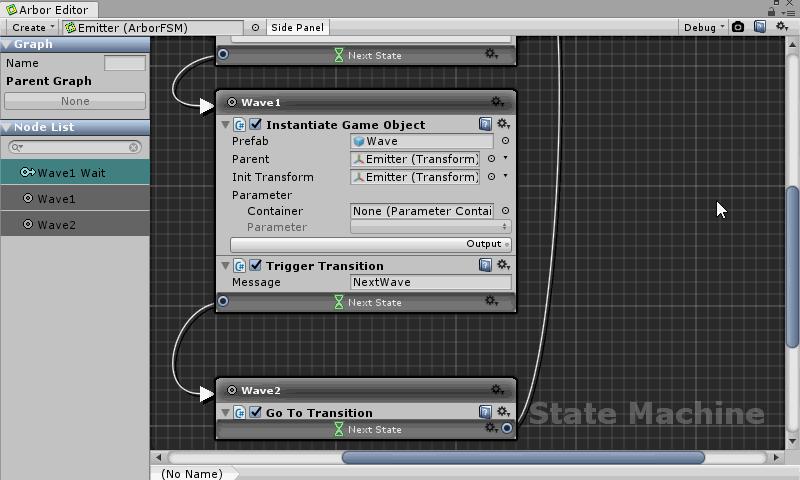Open object picker for Container field
Image resolution: width=800 pixels, height=480 pixels.
[x=505, y=211]
